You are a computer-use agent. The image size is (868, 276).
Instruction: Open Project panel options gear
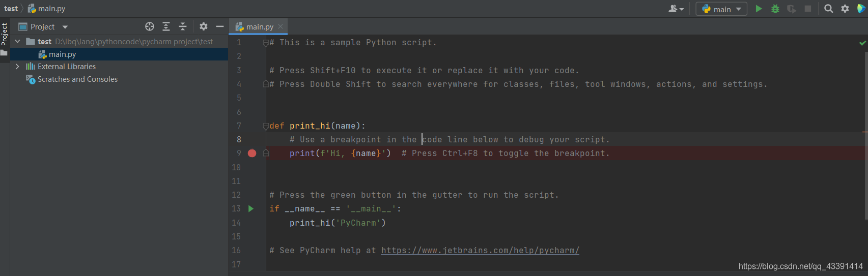click(204, 26)
